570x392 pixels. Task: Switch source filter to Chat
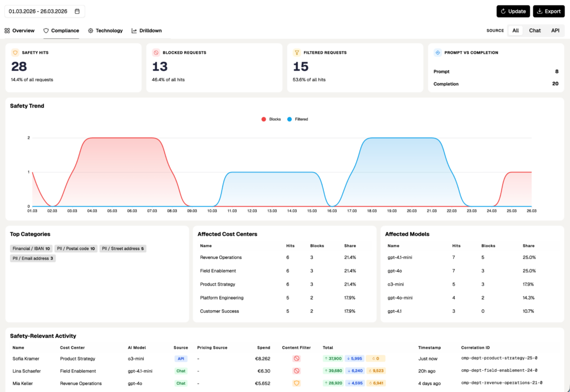tap(534, 31)
